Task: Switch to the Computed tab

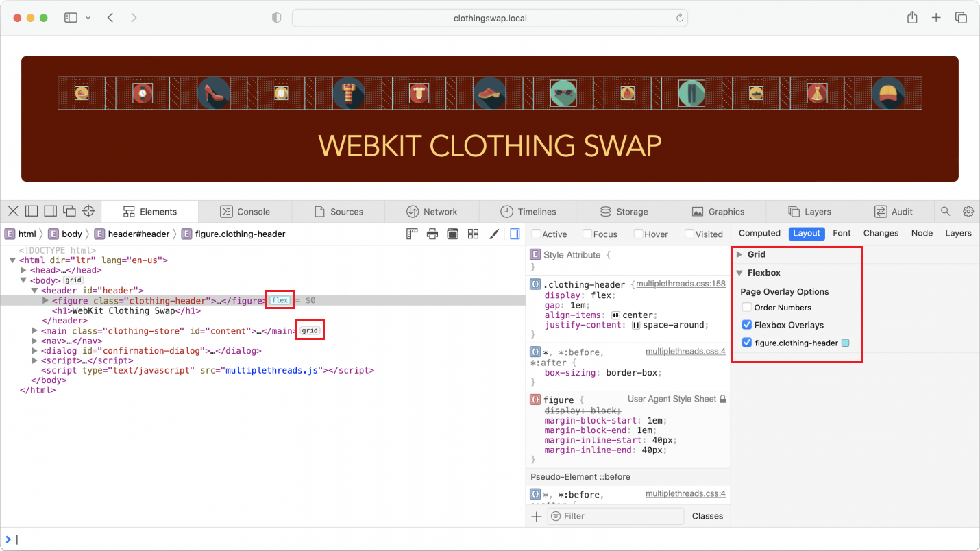Action: point(759,233)
